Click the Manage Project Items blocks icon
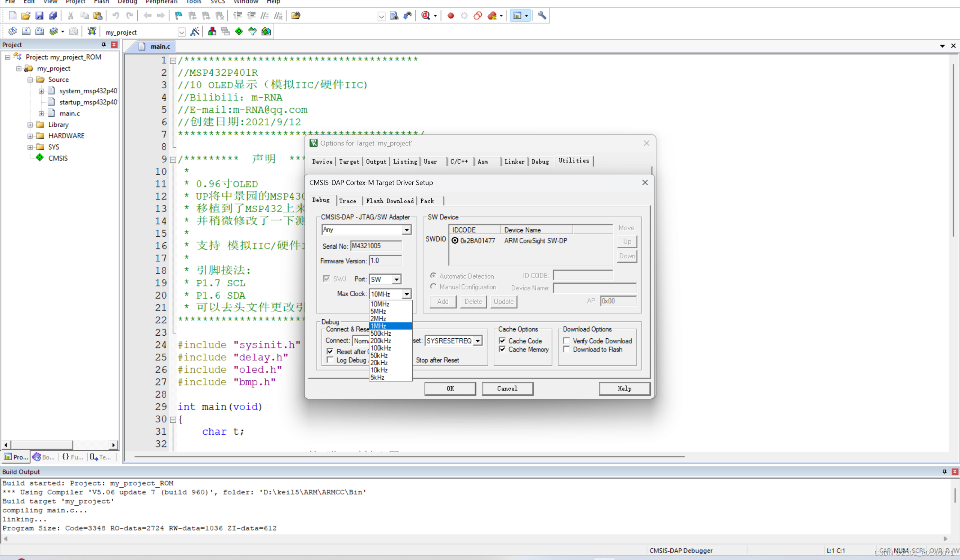 (x=212, y=32)
